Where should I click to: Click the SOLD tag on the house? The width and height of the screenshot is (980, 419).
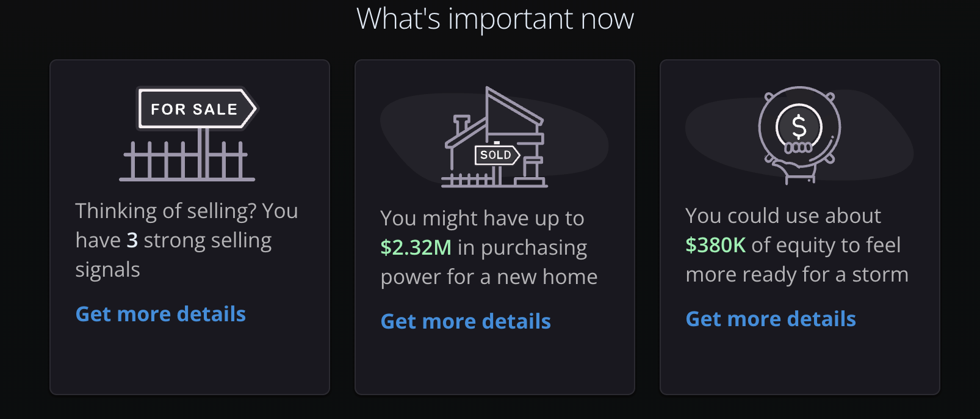point(496,155)
